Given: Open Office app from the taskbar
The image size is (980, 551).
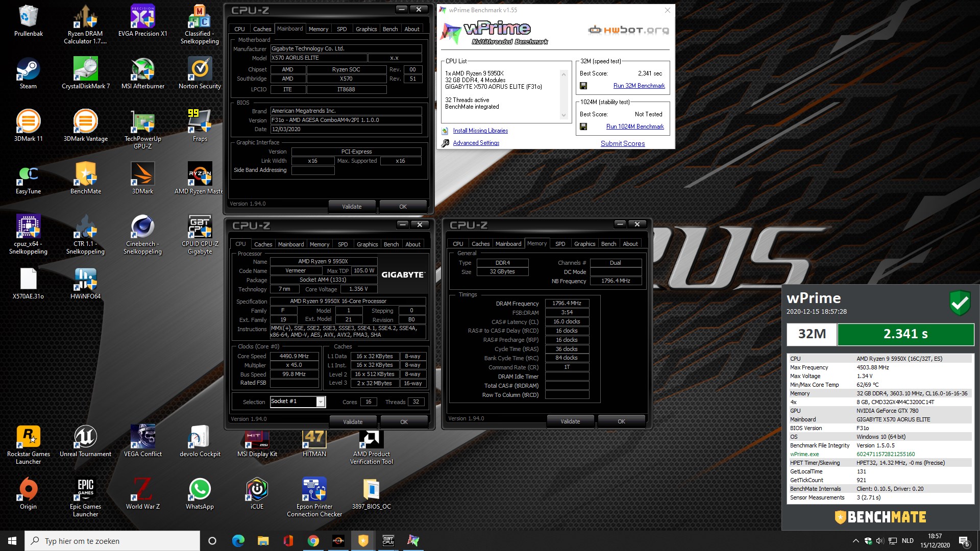Looking at the screenshot, I should [x=288, y=541].
